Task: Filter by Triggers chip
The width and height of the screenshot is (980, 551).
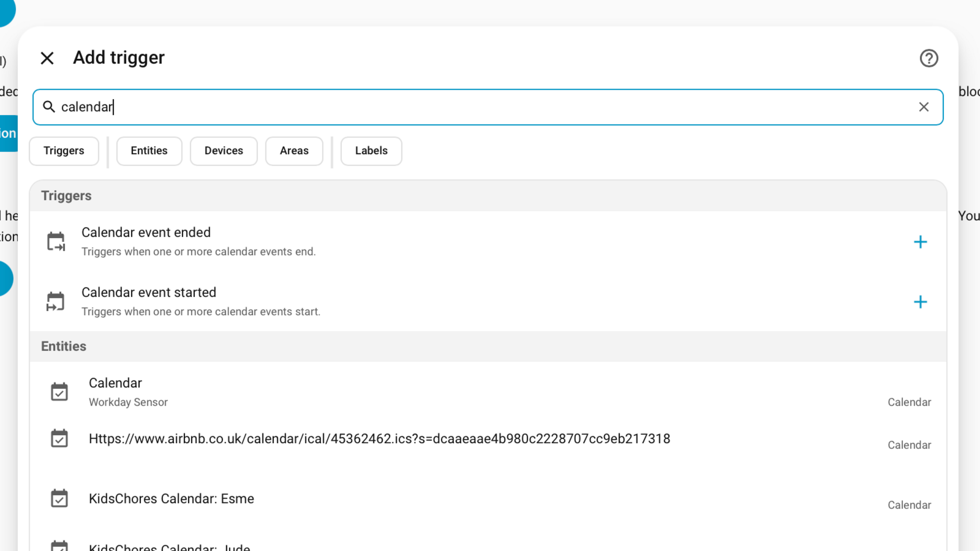Action: coord(64,151)
